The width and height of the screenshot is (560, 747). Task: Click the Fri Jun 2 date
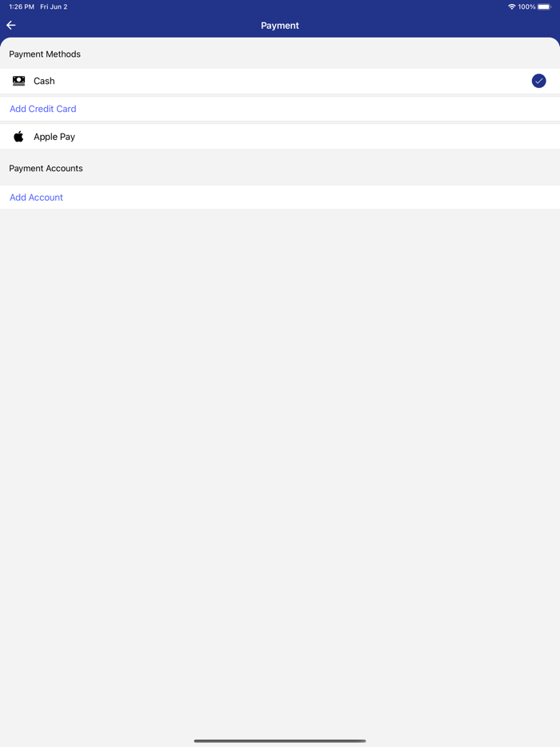(x=54, y=6)
